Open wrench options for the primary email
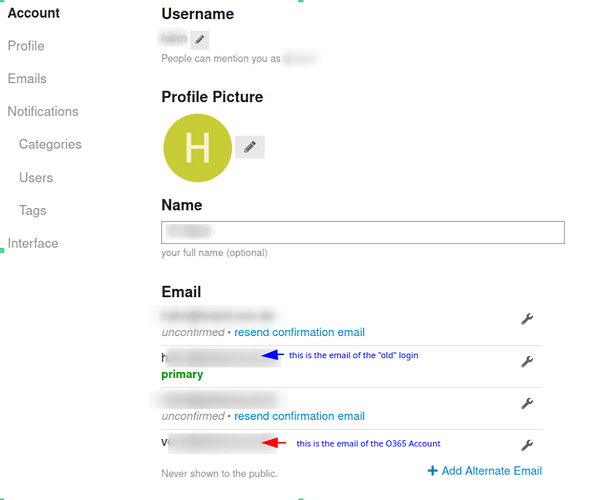Screen dimensions: 596x500 coord(527,361)
